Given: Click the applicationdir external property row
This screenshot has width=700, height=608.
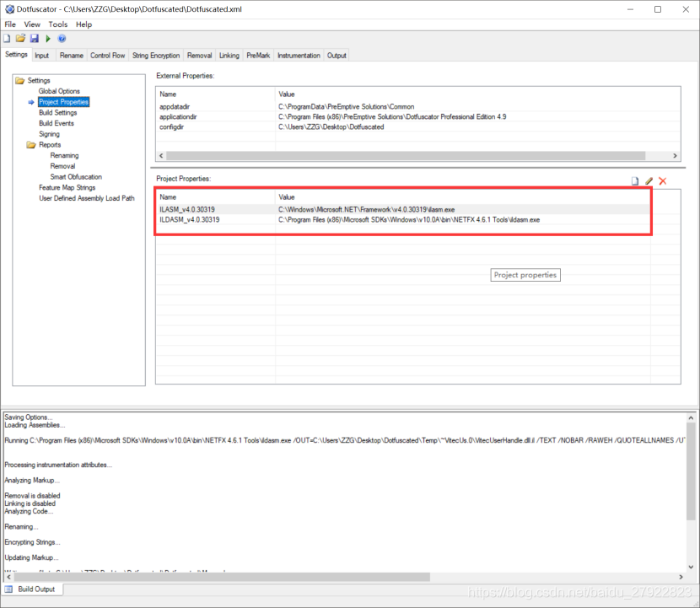Looking at the screenshot, I should coord(417,116).
